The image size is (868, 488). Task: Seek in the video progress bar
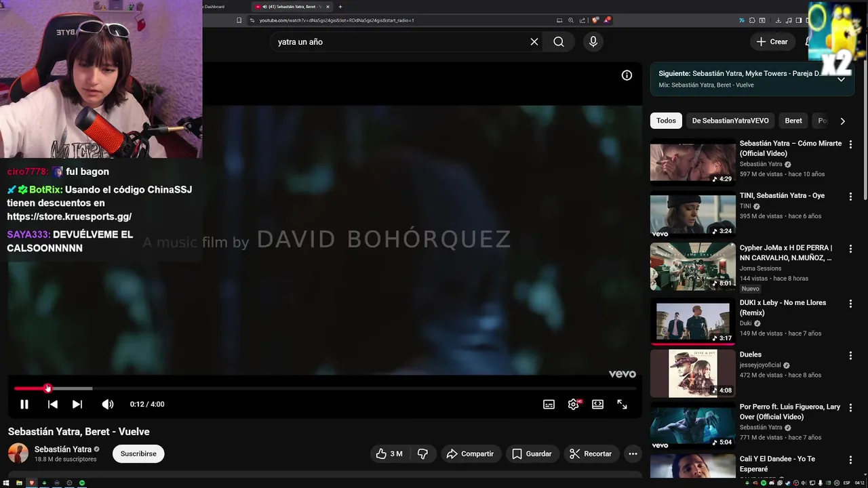point(325,388)
